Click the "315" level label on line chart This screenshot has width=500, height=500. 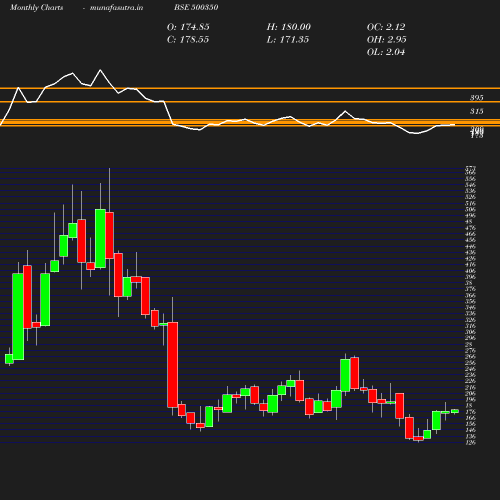pos(477,111)
